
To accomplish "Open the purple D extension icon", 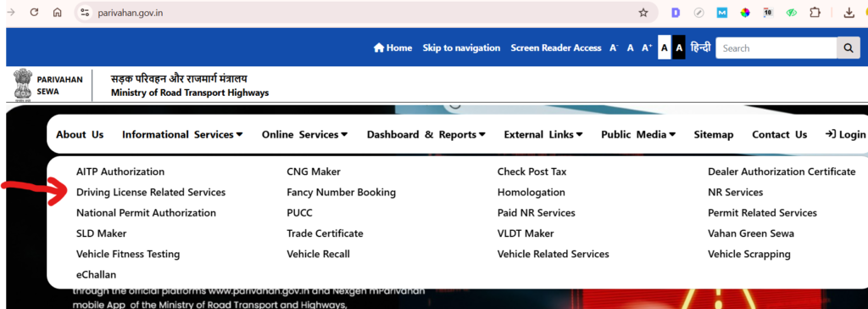I will point(676,12).
